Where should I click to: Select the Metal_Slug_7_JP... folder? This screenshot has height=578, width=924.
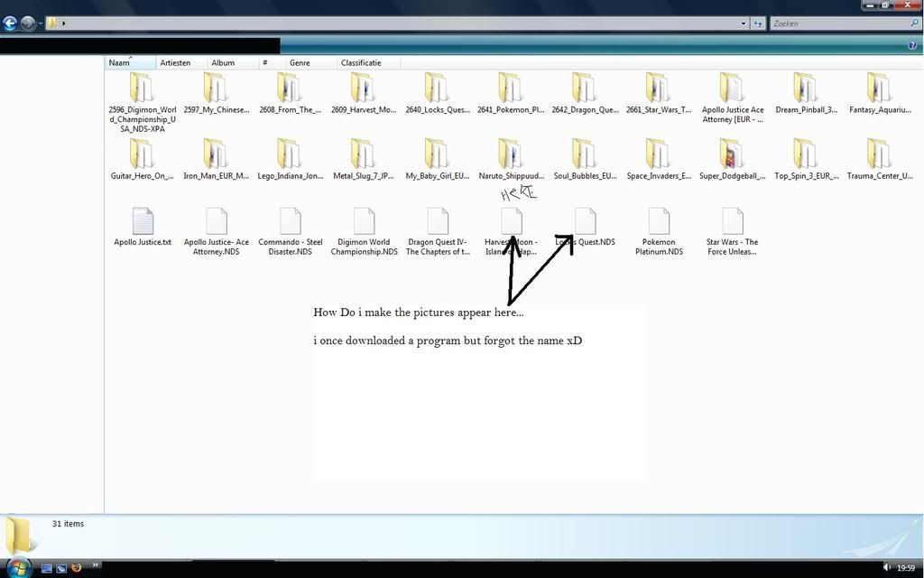364,159
